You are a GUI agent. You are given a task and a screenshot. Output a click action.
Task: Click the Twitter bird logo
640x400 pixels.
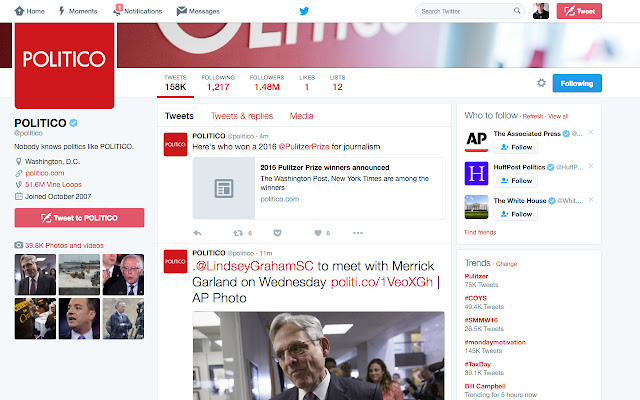tap(304, 11)
